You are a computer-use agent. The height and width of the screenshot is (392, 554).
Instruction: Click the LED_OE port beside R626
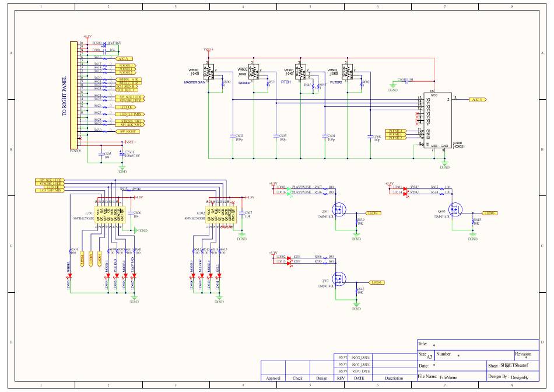(x=125, y=107)
